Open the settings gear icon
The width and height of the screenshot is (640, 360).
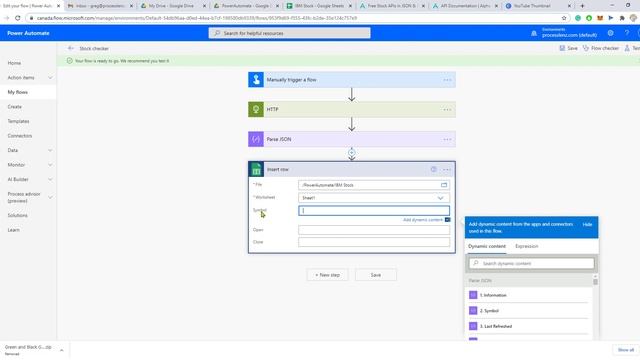click(610, 33)
